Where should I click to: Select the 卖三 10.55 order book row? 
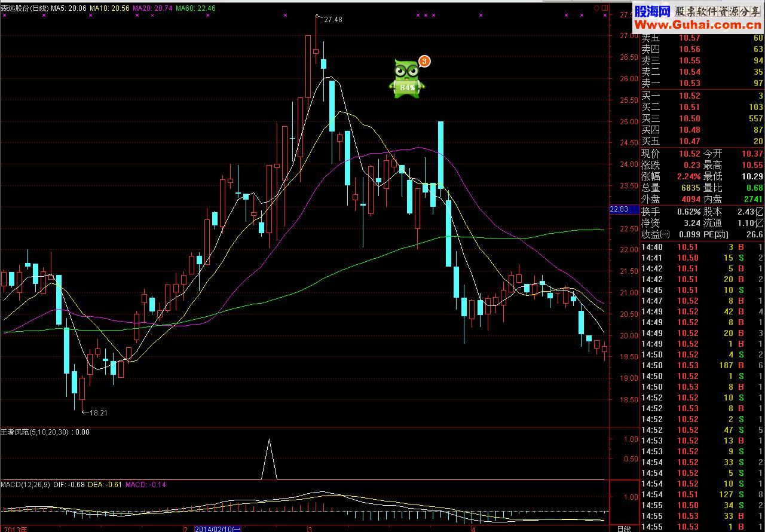point(702,61)
